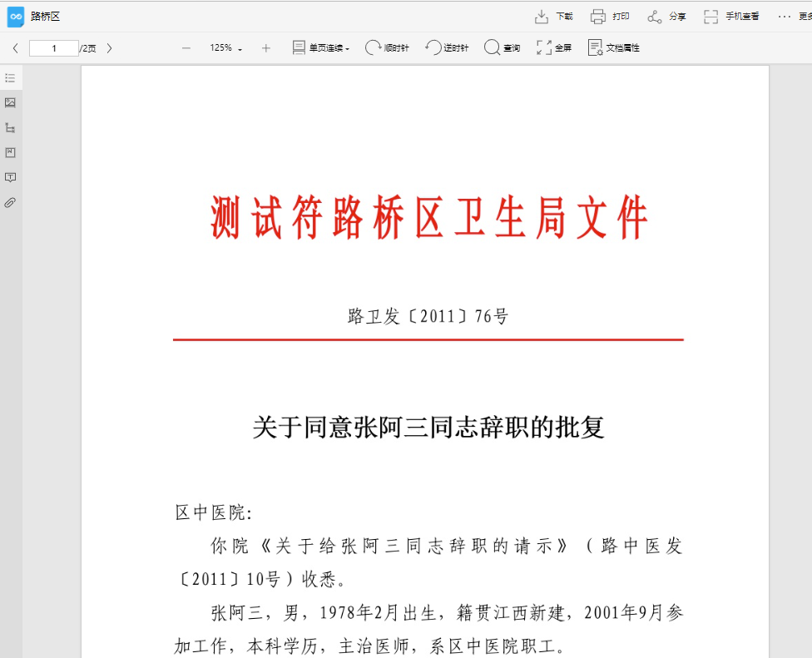Open the 查询 search tool
The image size is (812, 658).
click(502, 48)
